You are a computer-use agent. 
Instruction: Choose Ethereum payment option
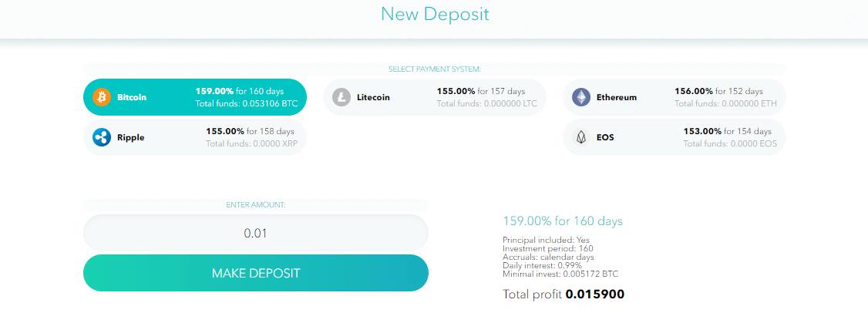click(x=675, y=97)
